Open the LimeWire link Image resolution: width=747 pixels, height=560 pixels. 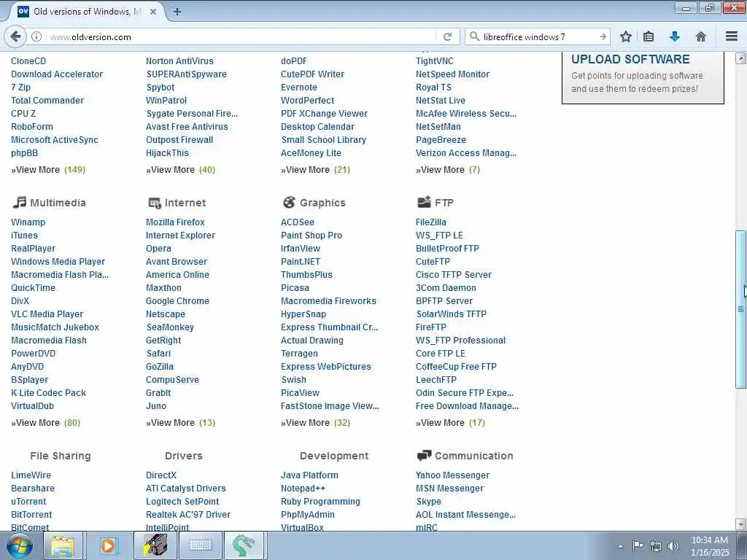pyautogui.click(x=31, y=475)
